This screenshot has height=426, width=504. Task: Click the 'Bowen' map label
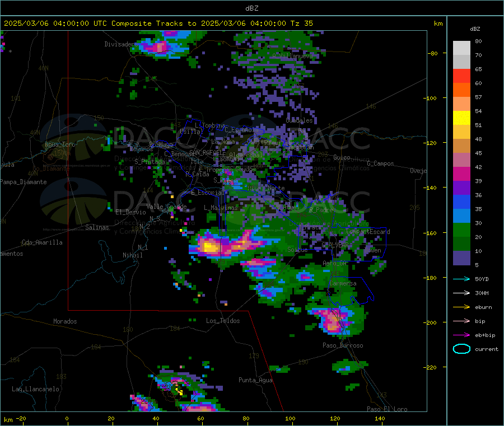point(373,251)
